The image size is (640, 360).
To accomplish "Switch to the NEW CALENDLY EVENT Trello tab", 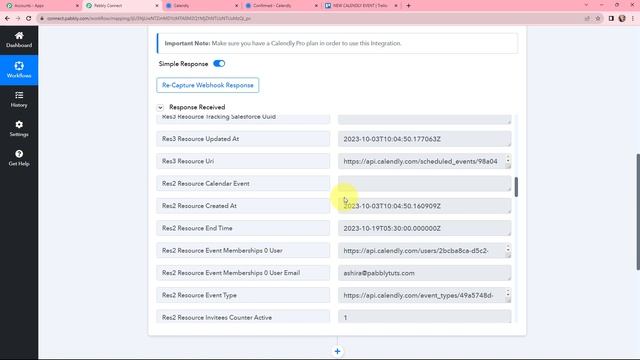I will [x=359, y=6].
